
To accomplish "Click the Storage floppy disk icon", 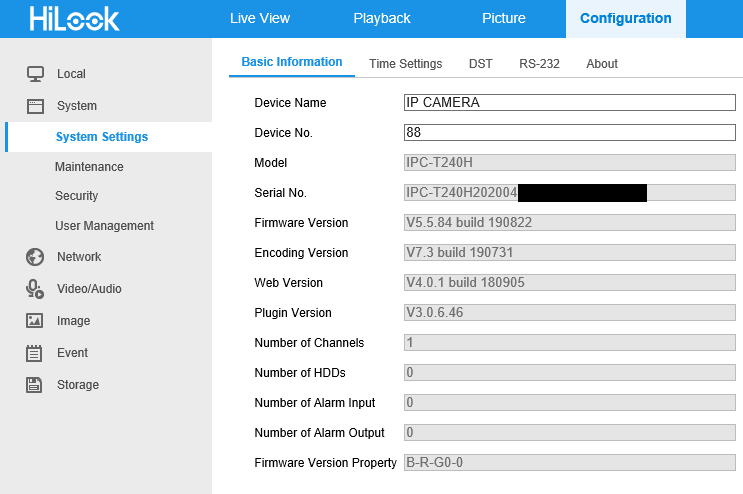I will (x=35, y=385).
